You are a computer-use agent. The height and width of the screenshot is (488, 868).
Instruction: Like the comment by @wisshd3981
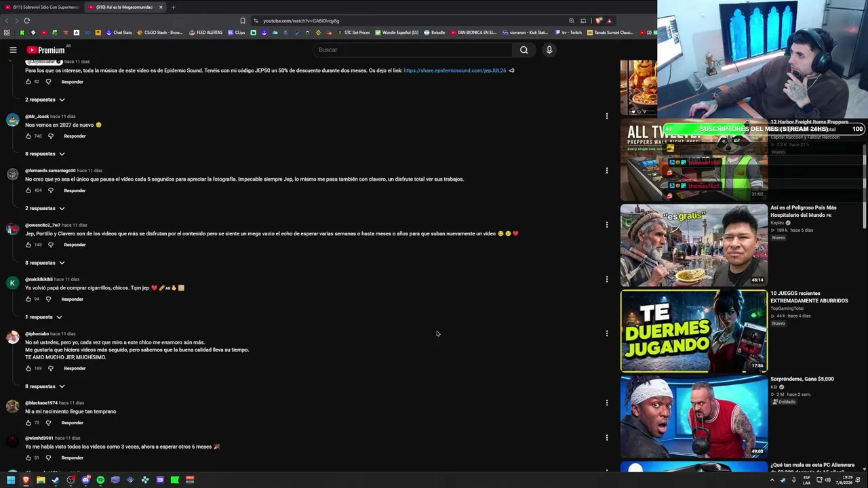[28, 457]
